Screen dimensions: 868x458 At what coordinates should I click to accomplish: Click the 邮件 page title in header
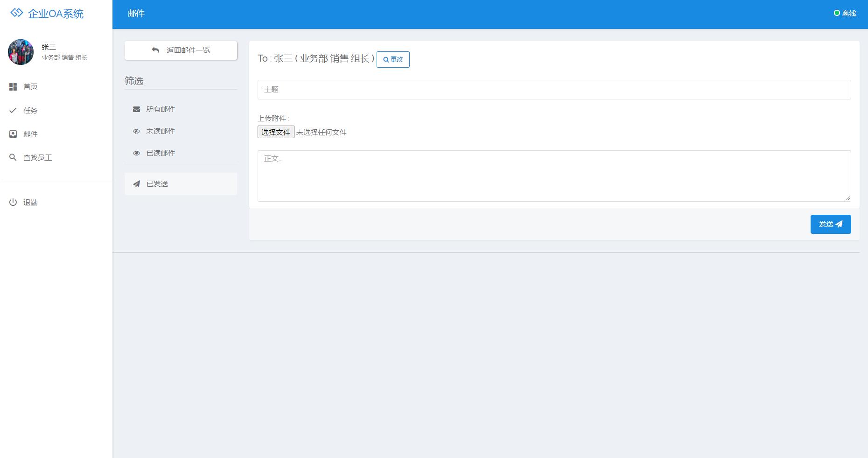(136, 14)
